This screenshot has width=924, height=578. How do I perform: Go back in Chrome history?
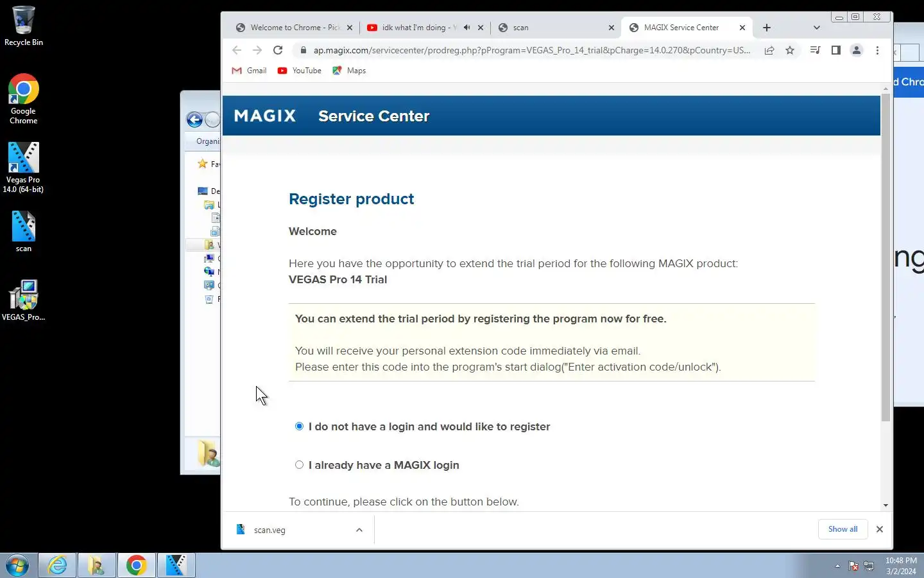pyautogui.click(x=237, y=50)
